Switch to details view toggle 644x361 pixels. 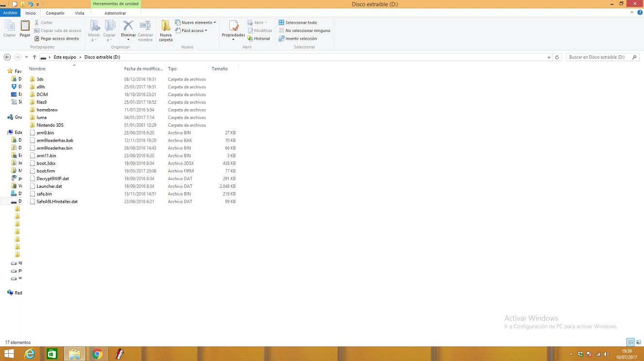point(630,342)
